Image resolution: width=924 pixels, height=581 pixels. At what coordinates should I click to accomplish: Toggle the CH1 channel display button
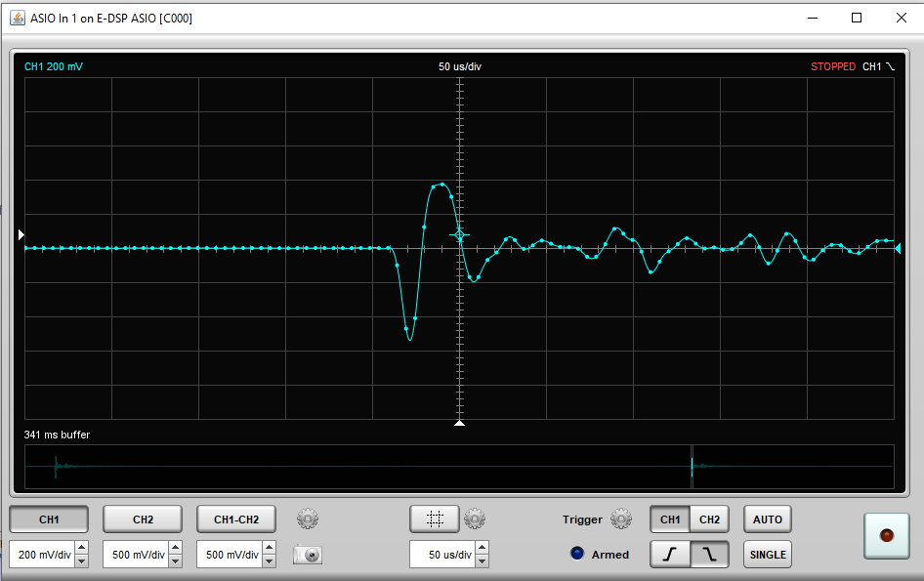[49, 519]
